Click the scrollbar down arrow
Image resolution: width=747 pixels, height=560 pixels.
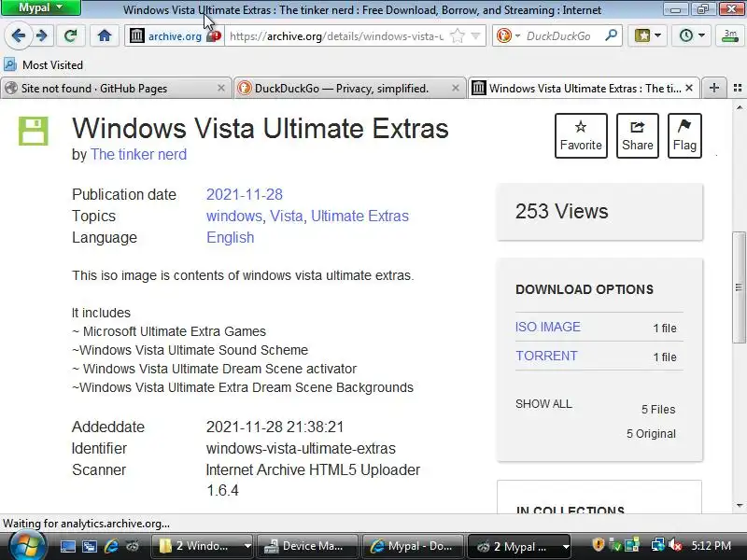pyautogui.click(x=739, y=506)
